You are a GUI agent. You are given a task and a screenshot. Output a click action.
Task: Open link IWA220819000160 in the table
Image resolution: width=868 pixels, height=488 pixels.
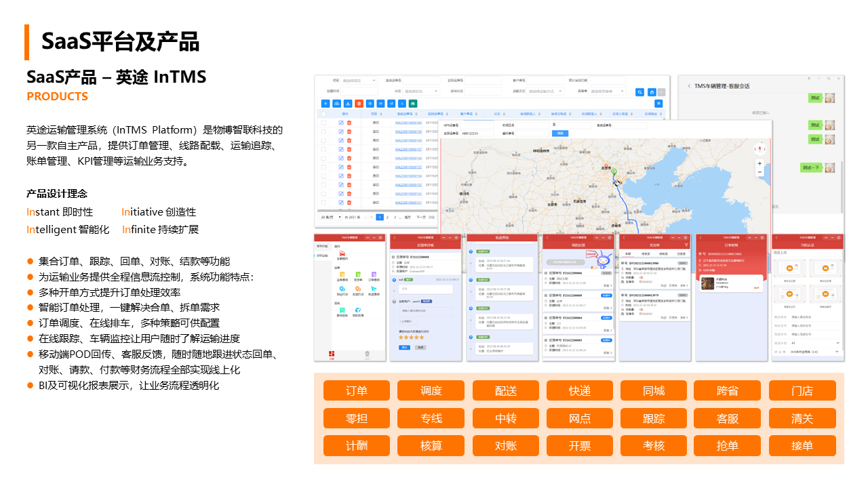tap(408, 123)
